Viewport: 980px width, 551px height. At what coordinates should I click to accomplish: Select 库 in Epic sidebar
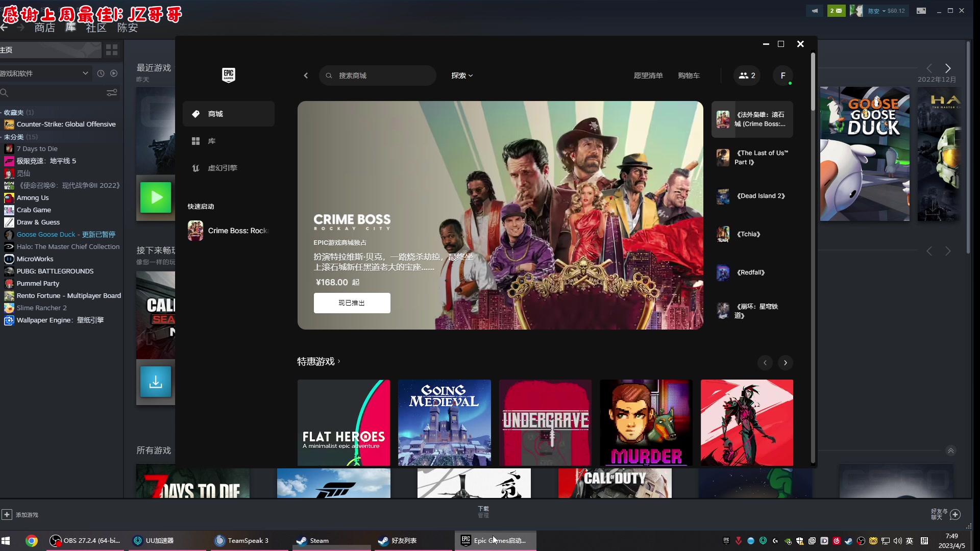211,141
